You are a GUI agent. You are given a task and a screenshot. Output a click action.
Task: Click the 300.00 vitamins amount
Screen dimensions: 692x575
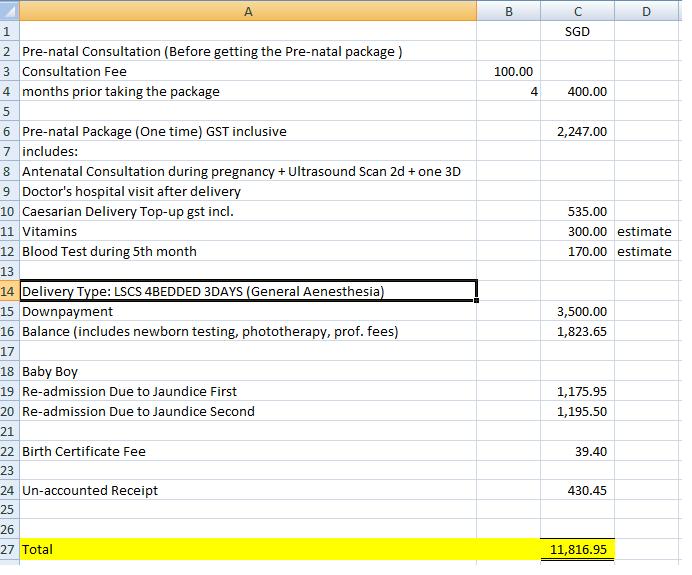pyautogui.click(x=577, y=231)
